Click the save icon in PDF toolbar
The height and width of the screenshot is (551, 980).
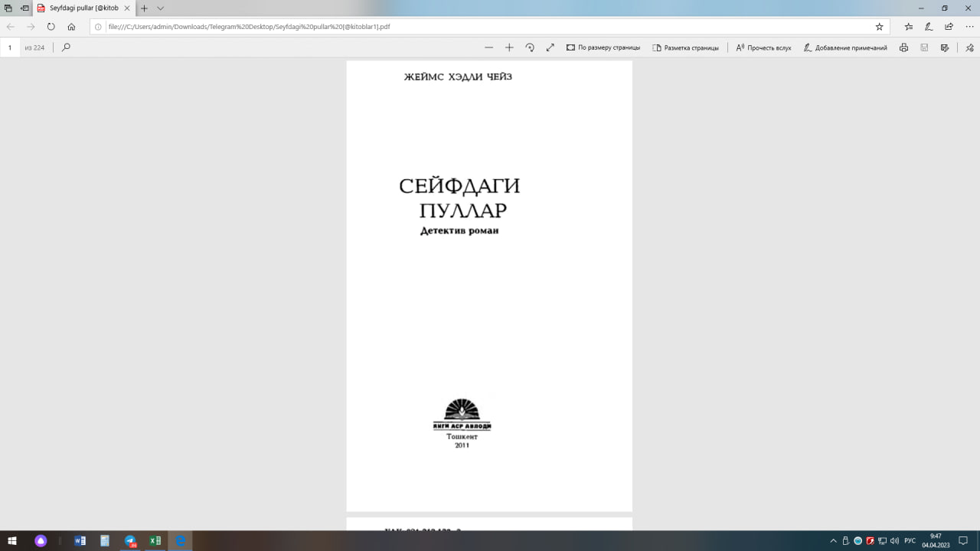coord(924,47)
